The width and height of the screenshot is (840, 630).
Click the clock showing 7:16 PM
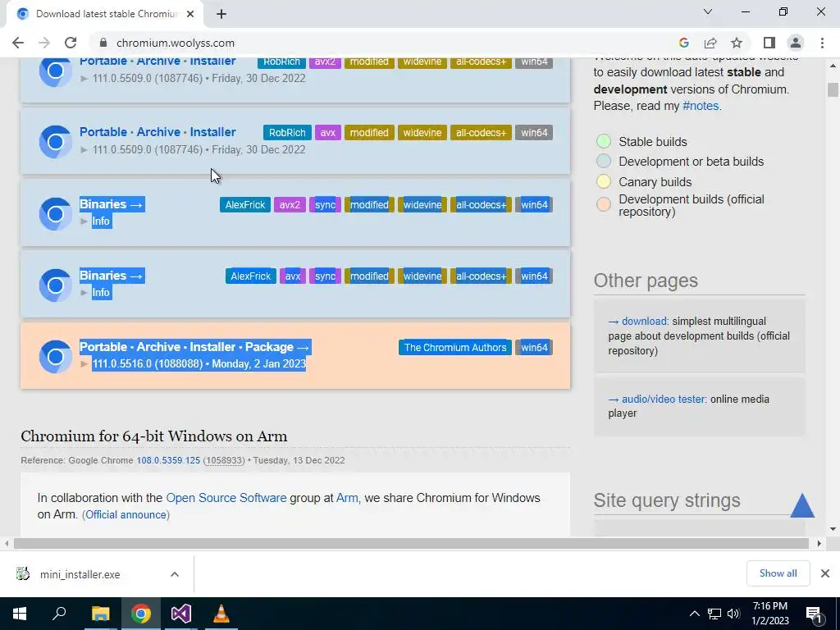pos(769,606)
